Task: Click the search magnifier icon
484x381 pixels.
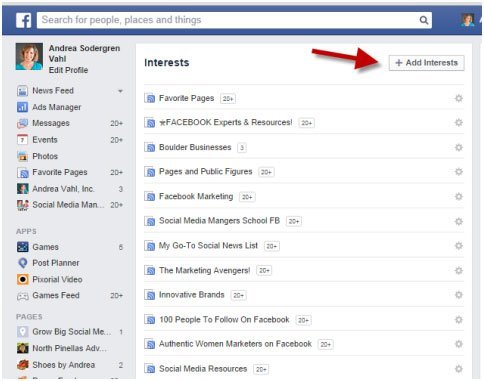Action: pos(424,20)
